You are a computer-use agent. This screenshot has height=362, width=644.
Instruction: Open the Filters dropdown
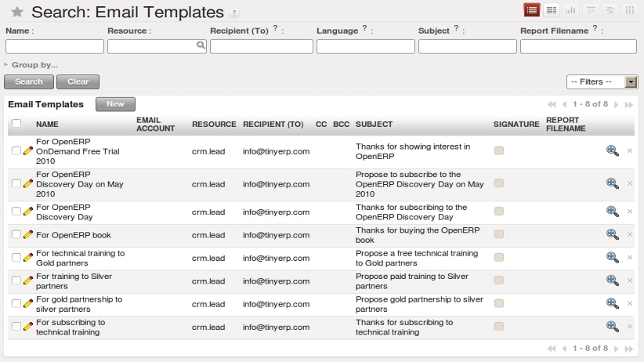tap(602, 81)
